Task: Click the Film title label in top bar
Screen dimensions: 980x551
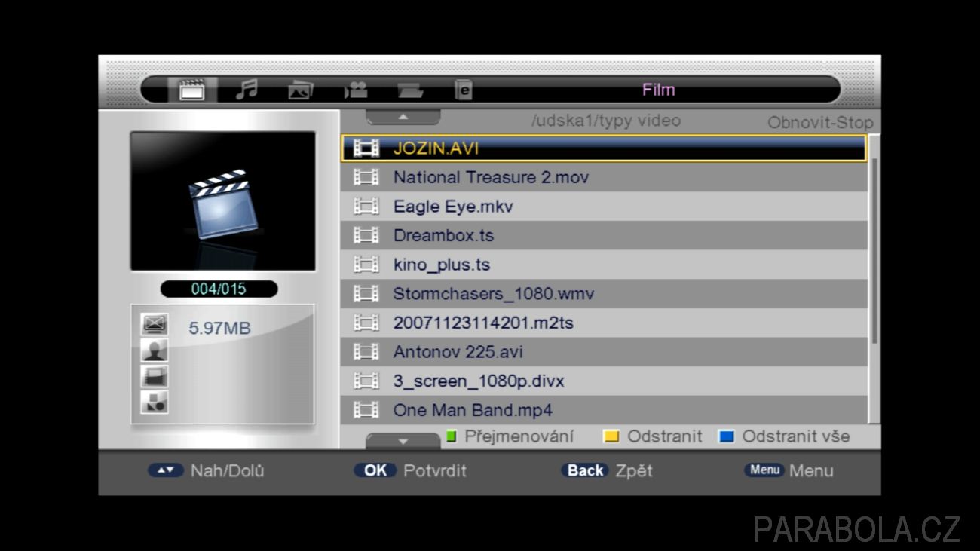Action: [x=658, y=90]
